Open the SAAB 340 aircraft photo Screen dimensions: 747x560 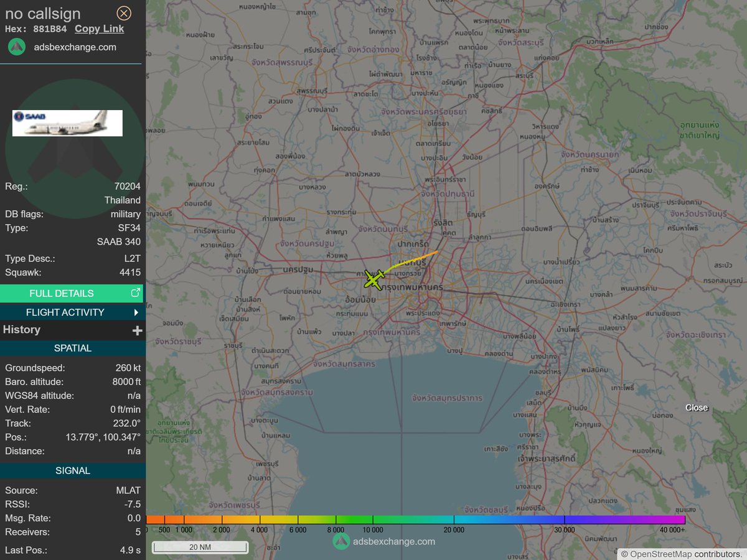(x=67, y=123)
